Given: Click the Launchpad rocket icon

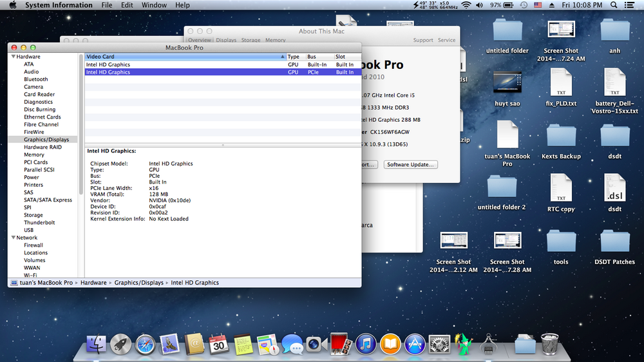Looking at the screenshot, I should pos(120,344).
